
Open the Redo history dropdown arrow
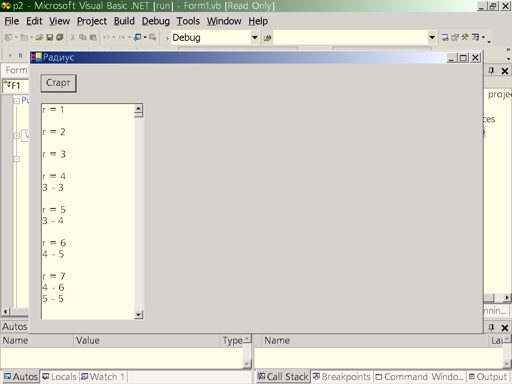tap(129, 37)
